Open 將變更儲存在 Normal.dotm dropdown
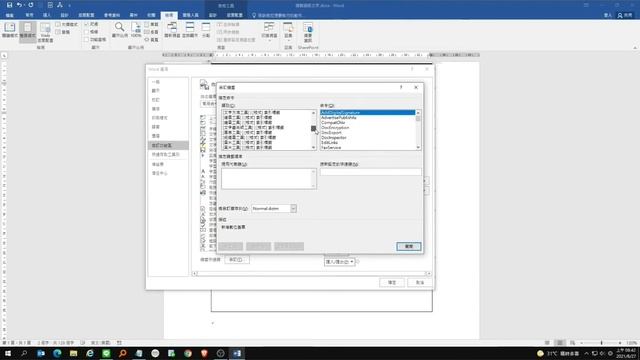 [x=293, y=209]
